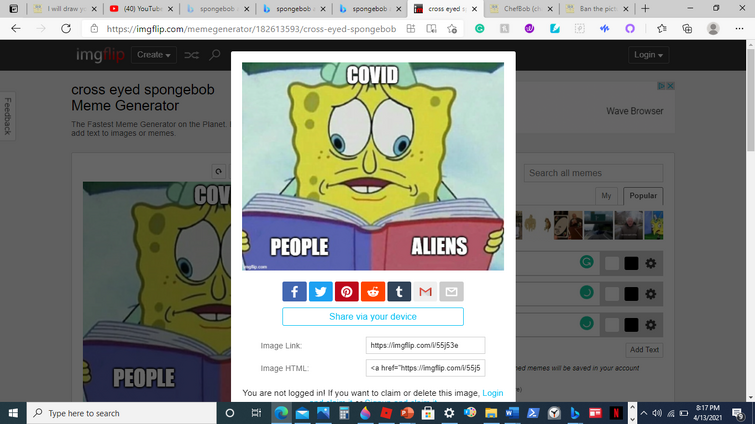The width and height of the screenshot is (755, 424).
Task: Add this page to favorites
Action: click(x=452, y=29)
